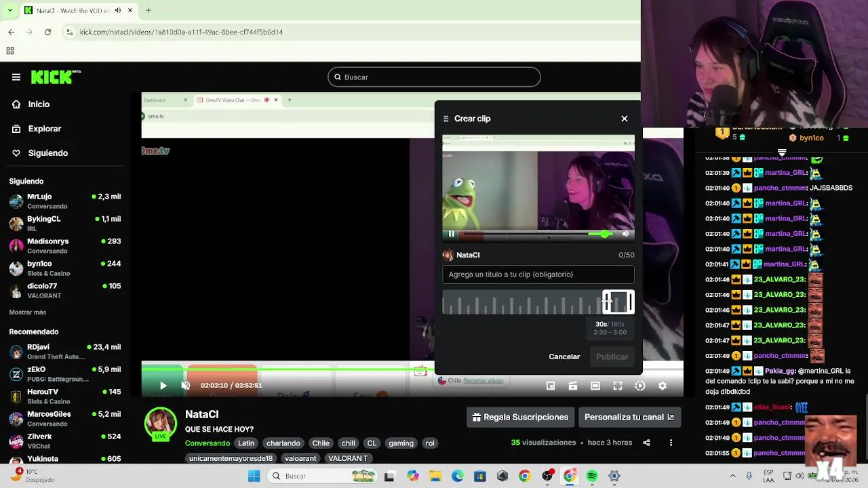This screenshot has height=488, width=868.
Task: Open the Kick hamburger menu
Action: tap(16, 77)
